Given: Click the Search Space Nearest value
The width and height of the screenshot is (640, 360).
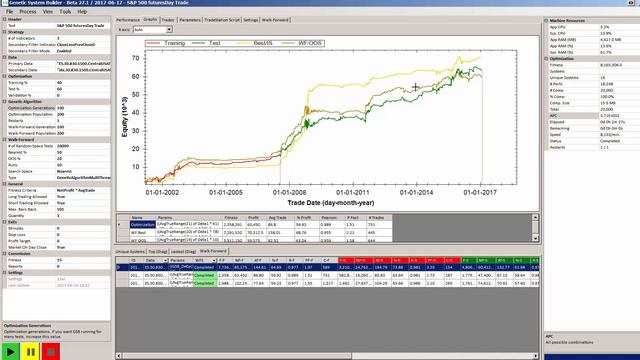Looking at the screenshot, I should click(83, 171).
